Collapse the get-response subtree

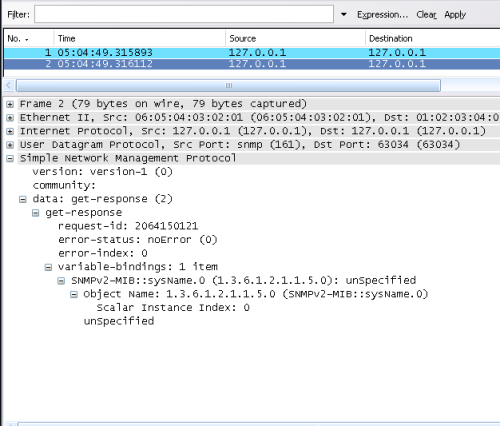35,213
